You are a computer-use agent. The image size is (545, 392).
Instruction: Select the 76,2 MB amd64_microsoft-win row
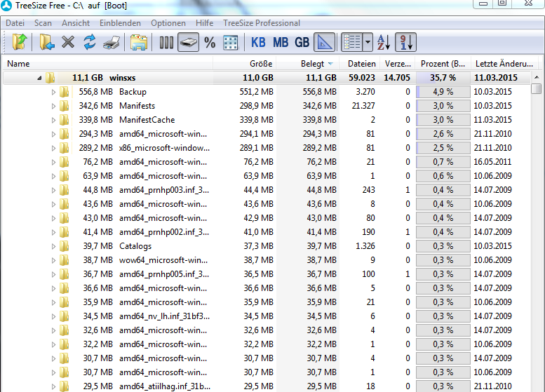[267, 162]
